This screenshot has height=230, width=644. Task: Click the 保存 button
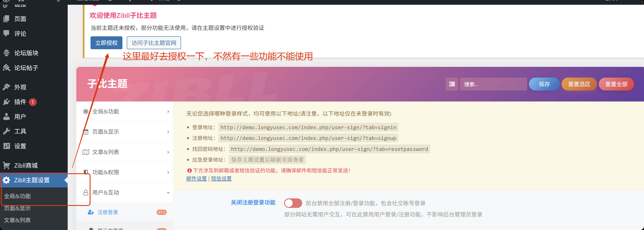544,84
